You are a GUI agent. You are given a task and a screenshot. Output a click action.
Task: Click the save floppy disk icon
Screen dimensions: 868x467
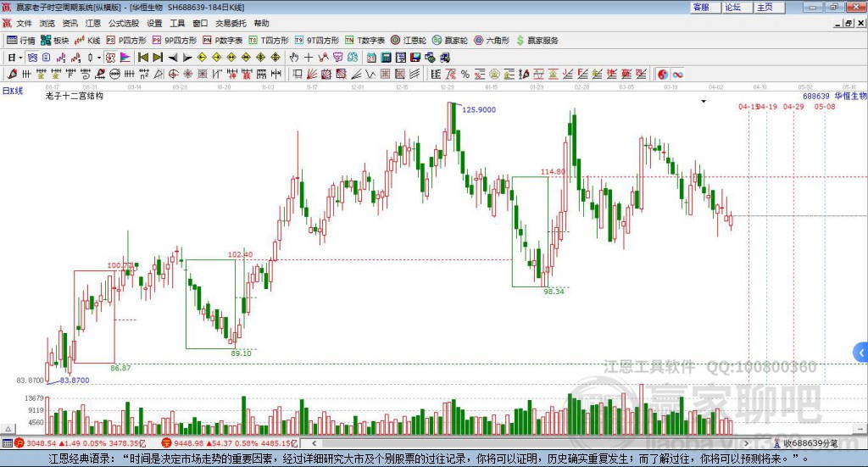(x=415, y=57)
